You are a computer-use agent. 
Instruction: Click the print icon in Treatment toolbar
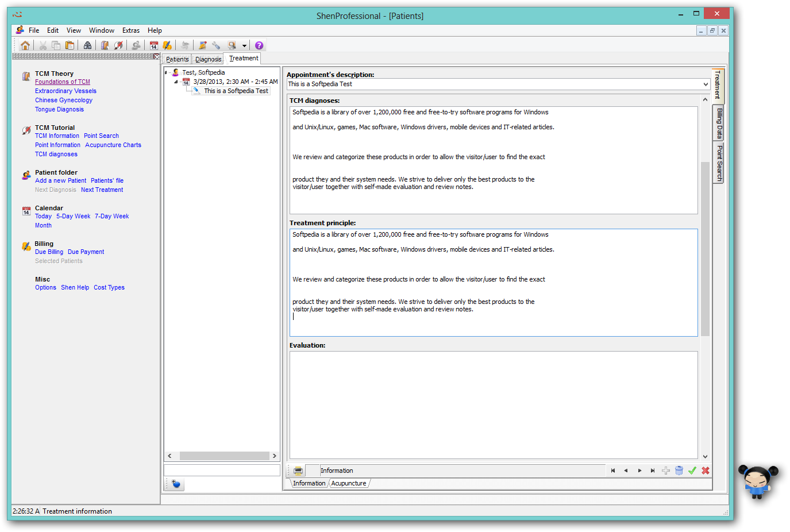(x=298, y=471)
